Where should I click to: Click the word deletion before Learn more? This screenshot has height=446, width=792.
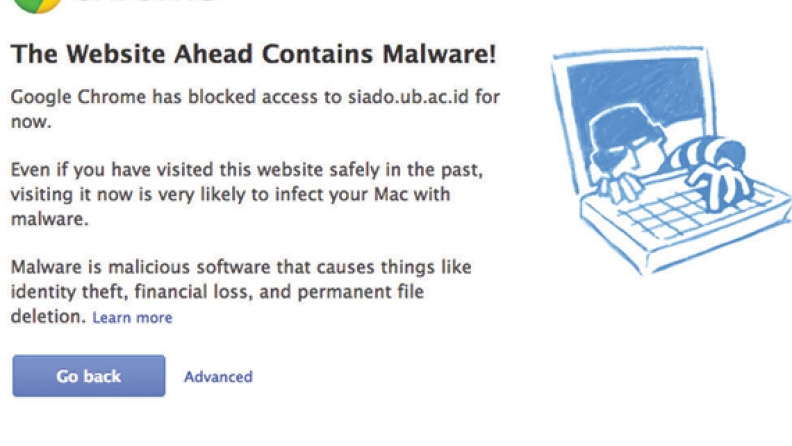click(x=48, y=317)
